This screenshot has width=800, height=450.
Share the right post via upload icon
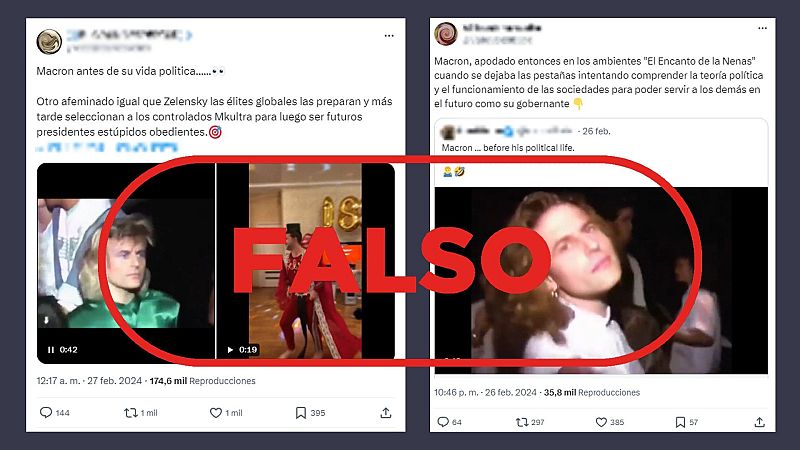pyautogui.click(x=759, y=422)
